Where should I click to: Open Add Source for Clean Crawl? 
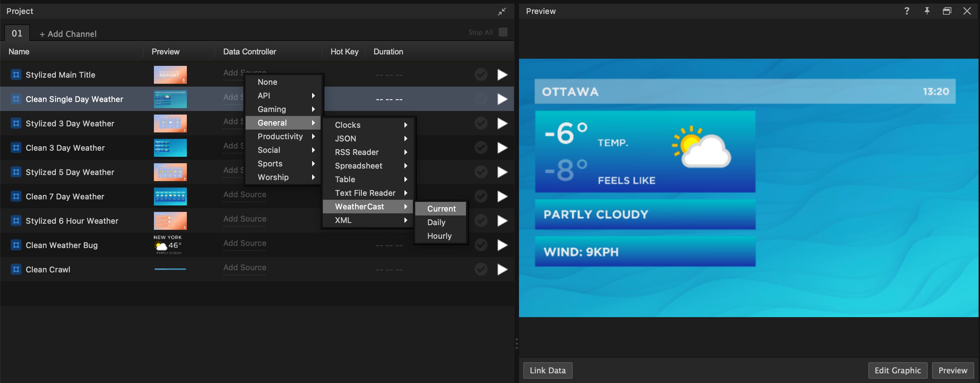(244, 268)
